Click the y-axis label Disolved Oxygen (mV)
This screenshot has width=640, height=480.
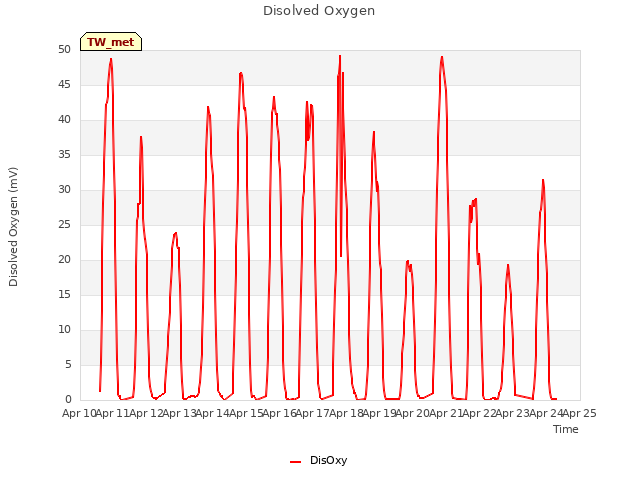[13, 227]
